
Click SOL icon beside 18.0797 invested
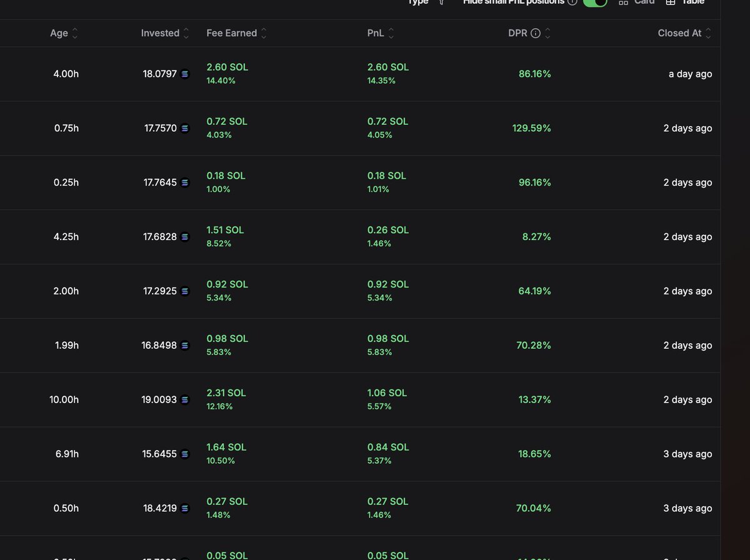pyautogui.click(x=184, y=74)
